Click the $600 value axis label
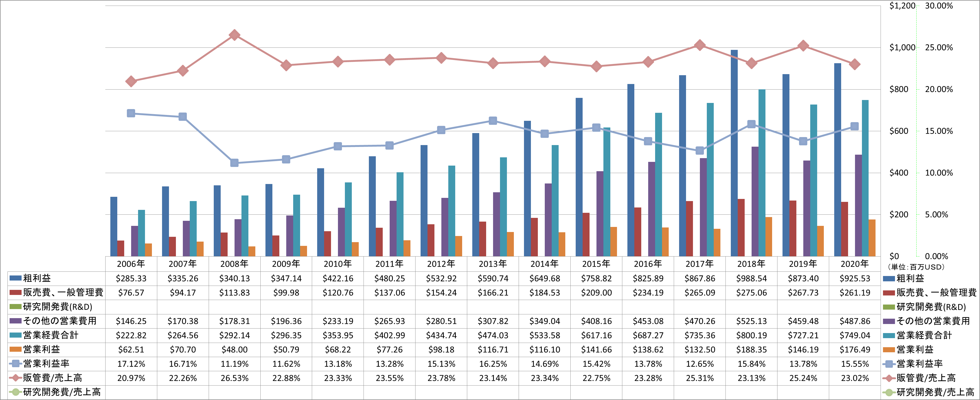Screen dimensions: 980x400 (899, 131)
